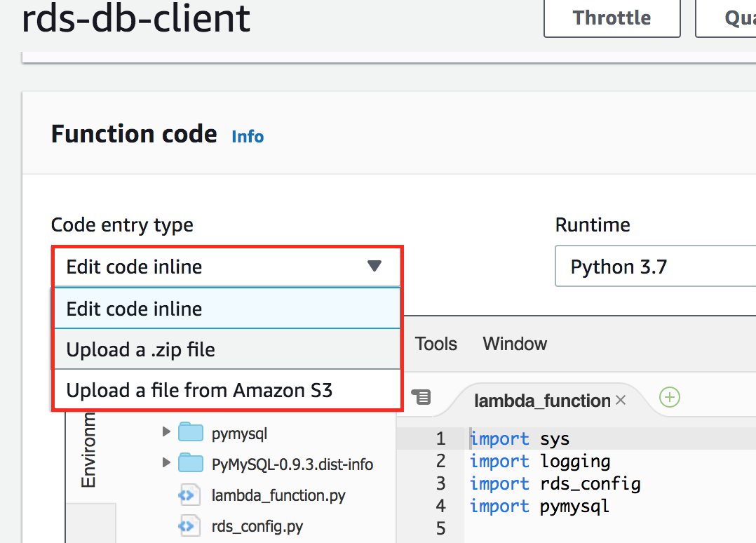Place cursor on 'import pymysql' code line
Viewport: 756px width, 543px height.
[x=539, y=507]
